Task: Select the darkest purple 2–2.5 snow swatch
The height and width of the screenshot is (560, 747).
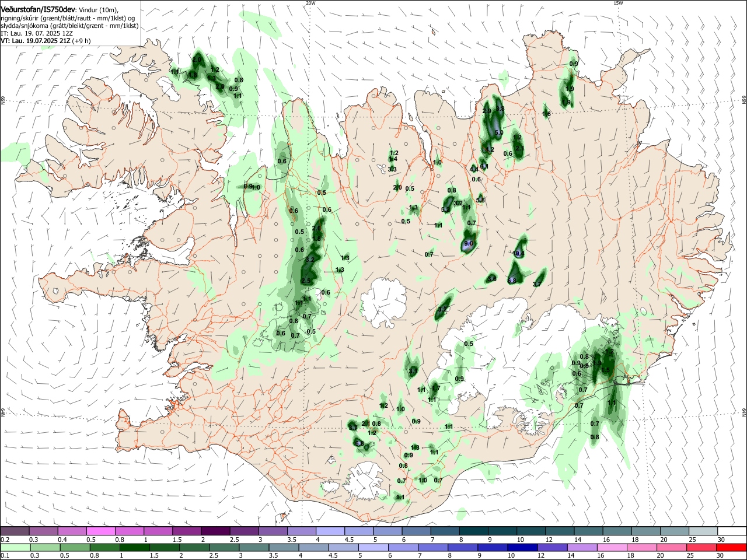Action: [x=215, y=531]
